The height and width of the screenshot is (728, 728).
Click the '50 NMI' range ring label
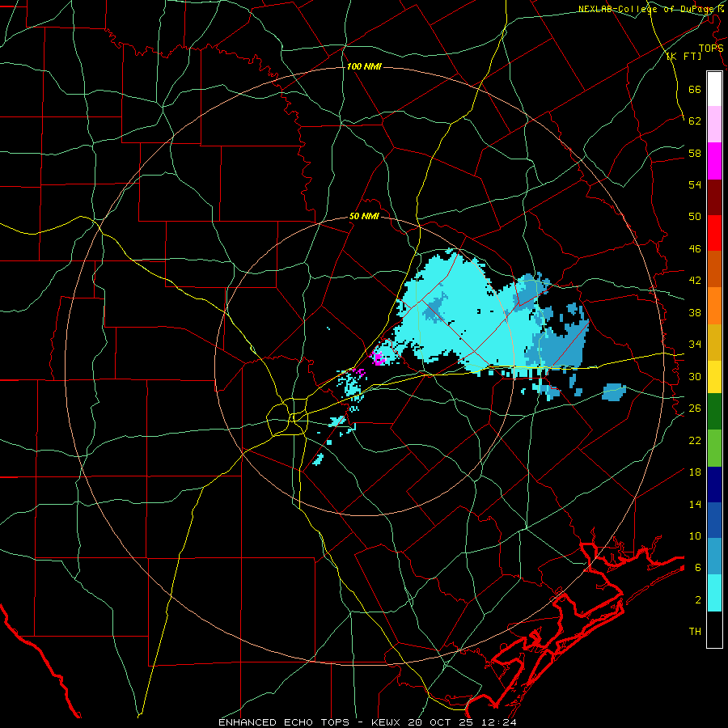(364, 216)
